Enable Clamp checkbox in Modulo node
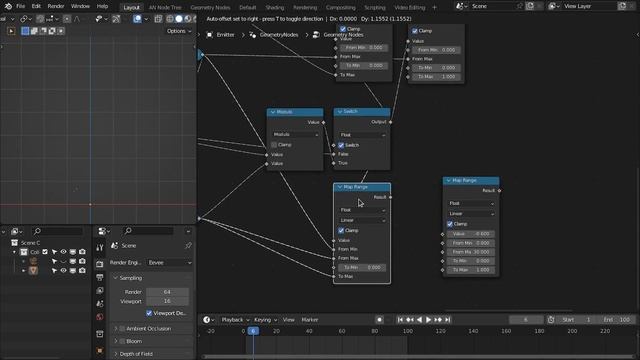 [274, 145]
